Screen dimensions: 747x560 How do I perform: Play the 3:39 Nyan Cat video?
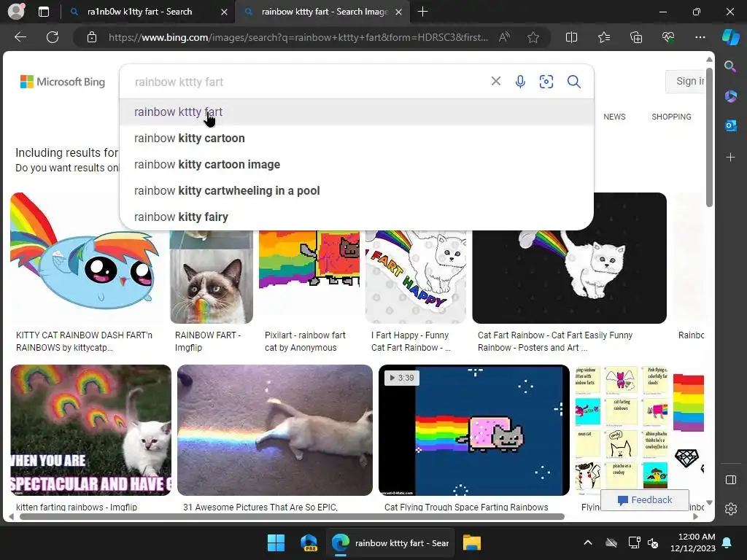click(474, 430)
